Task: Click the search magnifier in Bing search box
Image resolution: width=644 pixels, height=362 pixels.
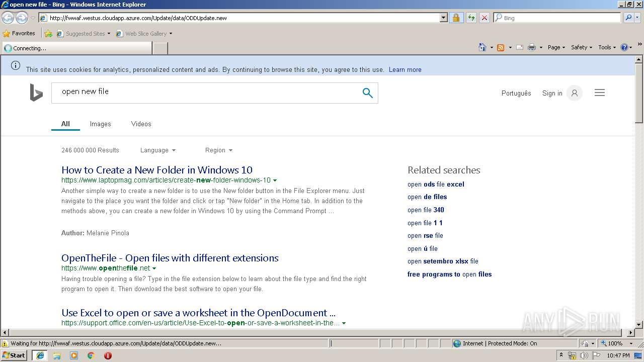Action: 368,93
